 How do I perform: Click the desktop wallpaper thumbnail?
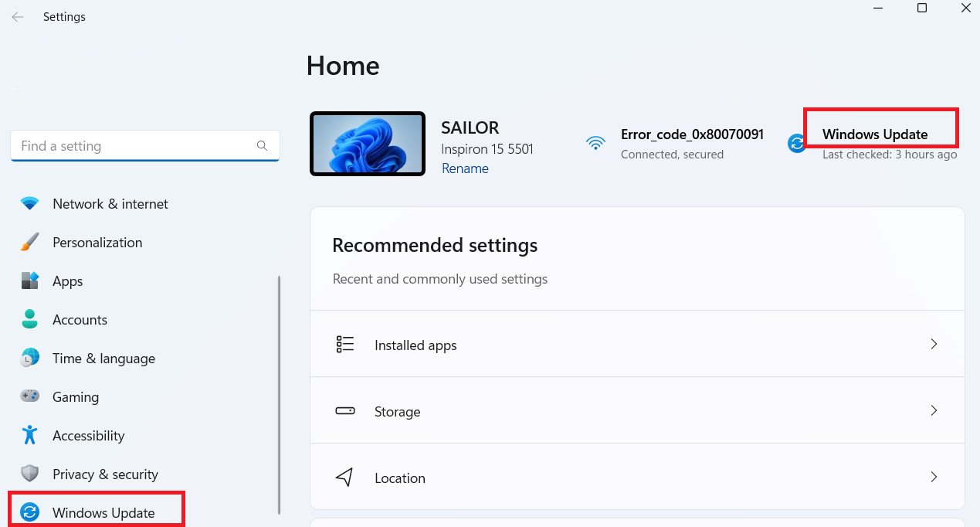pos(368,144)
